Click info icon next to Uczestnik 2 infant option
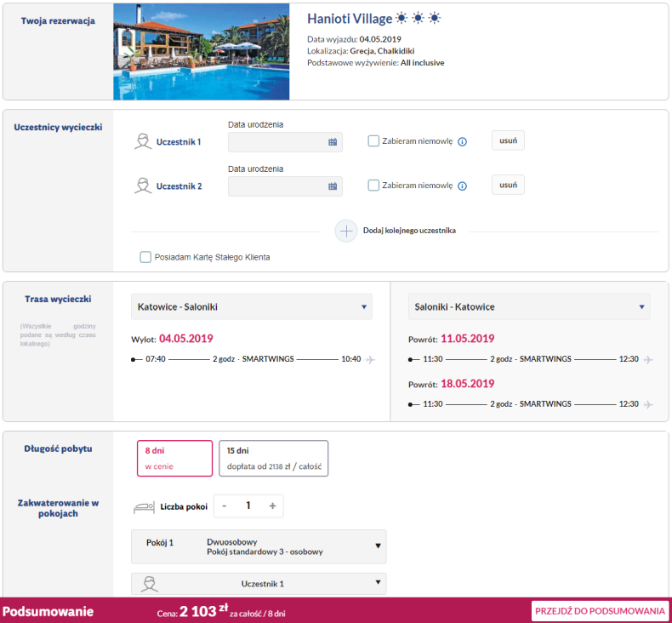The image size is (672, 623). (463, 186)
